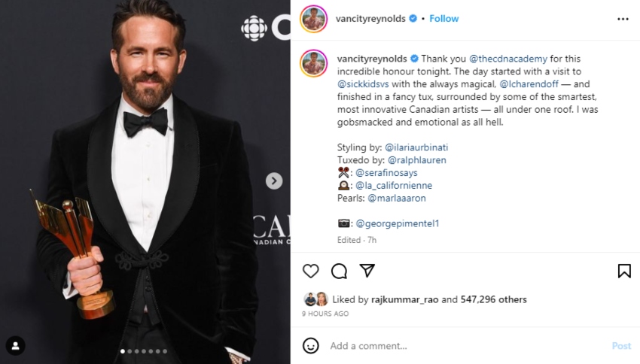Open emoji picker in comment box
Image resolution: width=640 pixels, height=364 pixels.
point(310,346)
